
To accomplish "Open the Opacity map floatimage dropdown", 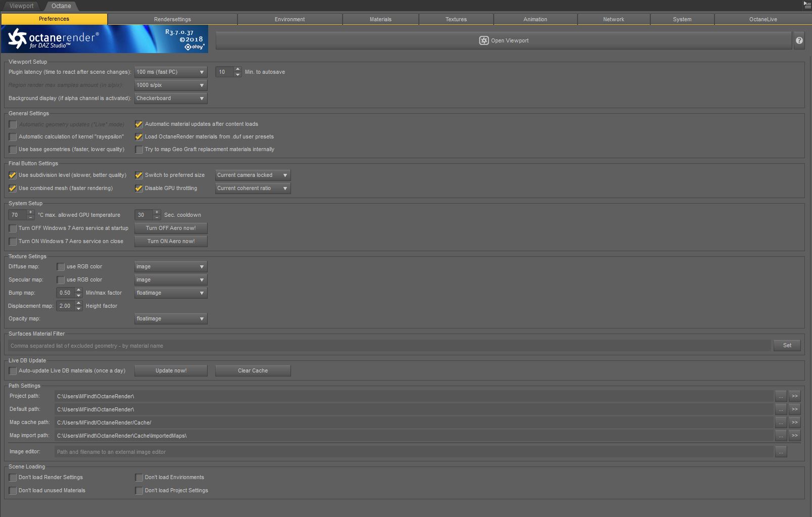I will [171, 319].
